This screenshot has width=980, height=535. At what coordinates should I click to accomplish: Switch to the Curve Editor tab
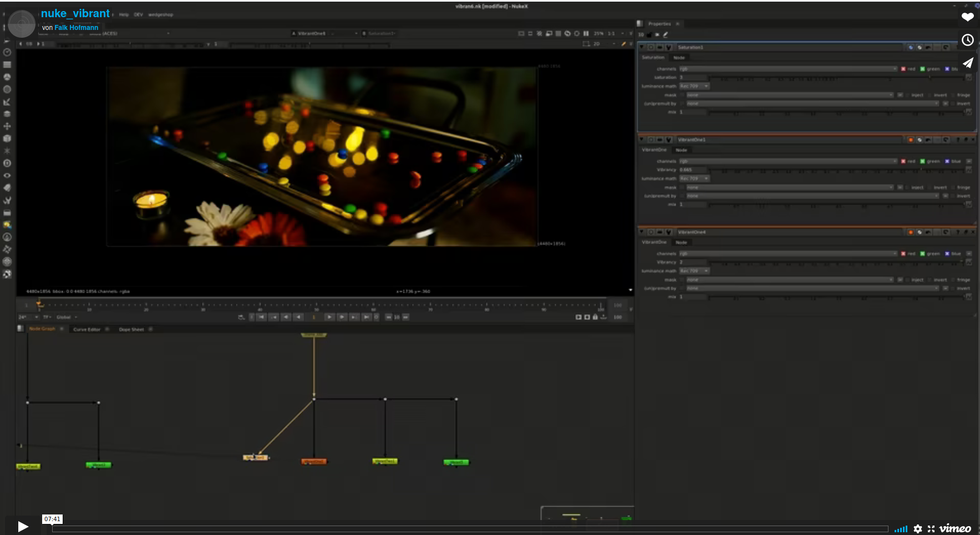pos(87,329)
